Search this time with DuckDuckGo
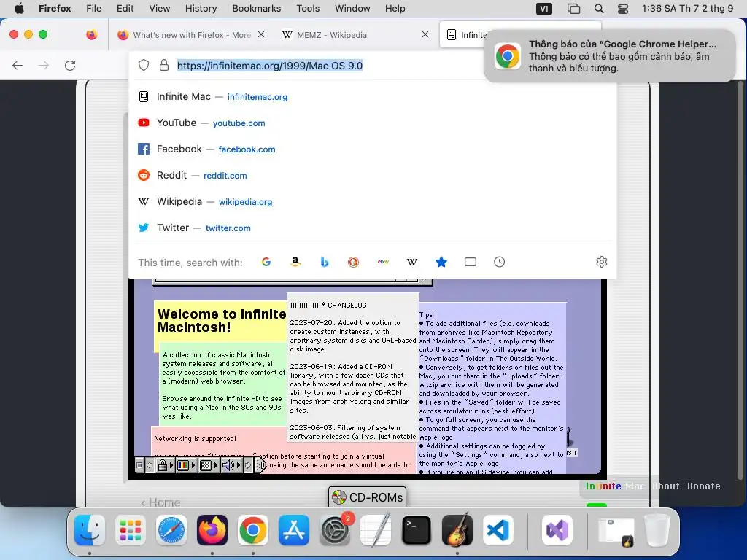Viewport: 747px width, 560px height. coord(353,262)
